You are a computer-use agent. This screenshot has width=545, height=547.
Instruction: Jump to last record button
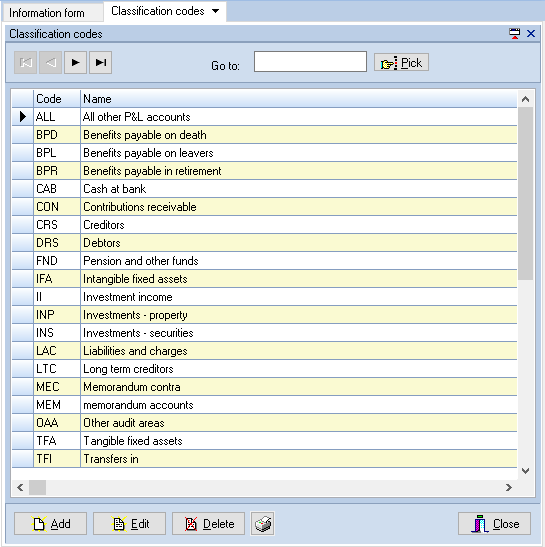pyautogui.click(x=100, y=62)
